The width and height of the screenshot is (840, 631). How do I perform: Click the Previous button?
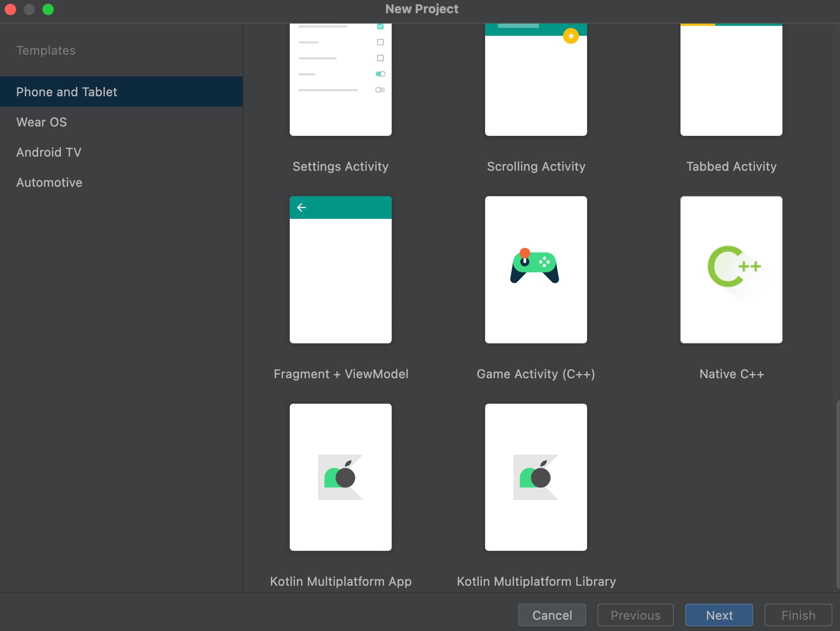(636, 615)
